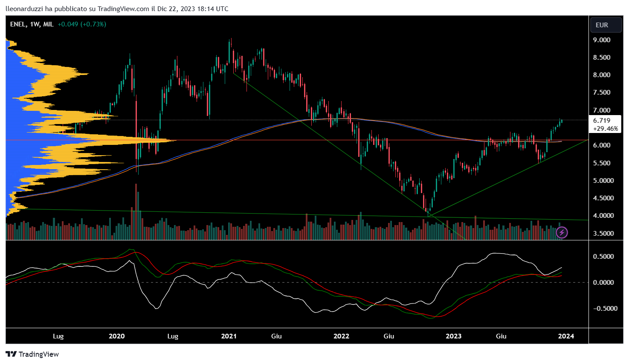Click the 8.500 price axis label
Screen dimensions: 629x364
(602, 58)
